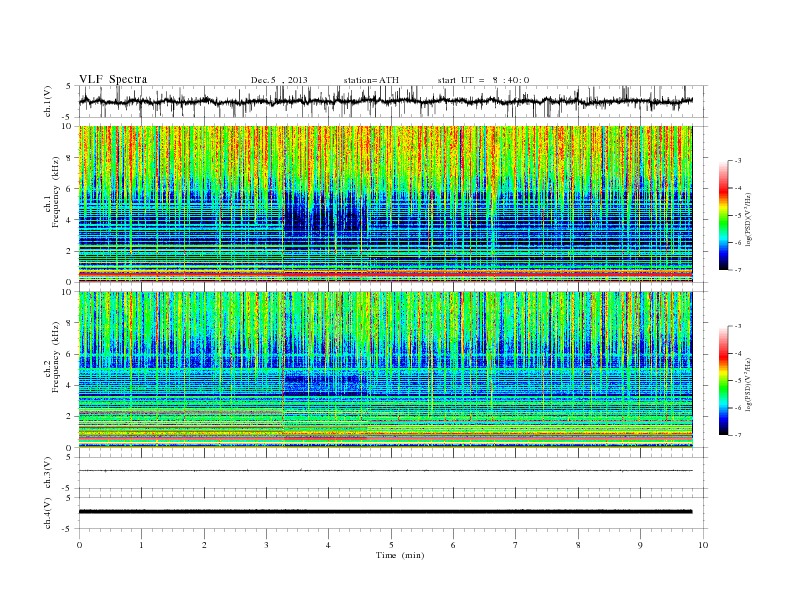Click the ch.2 "Frequency (kHz)" axis label
The height and width of the screenshot is (612, 792).
pos(56,357)
